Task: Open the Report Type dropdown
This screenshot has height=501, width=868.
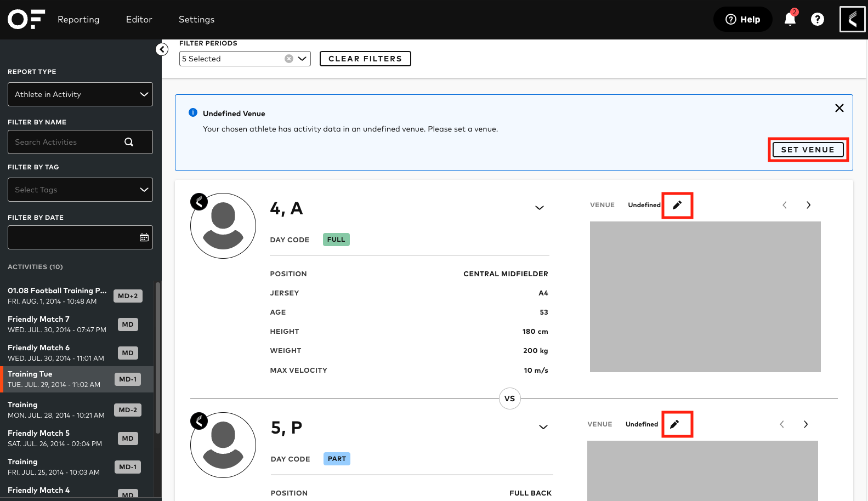Action: point(80,94)
